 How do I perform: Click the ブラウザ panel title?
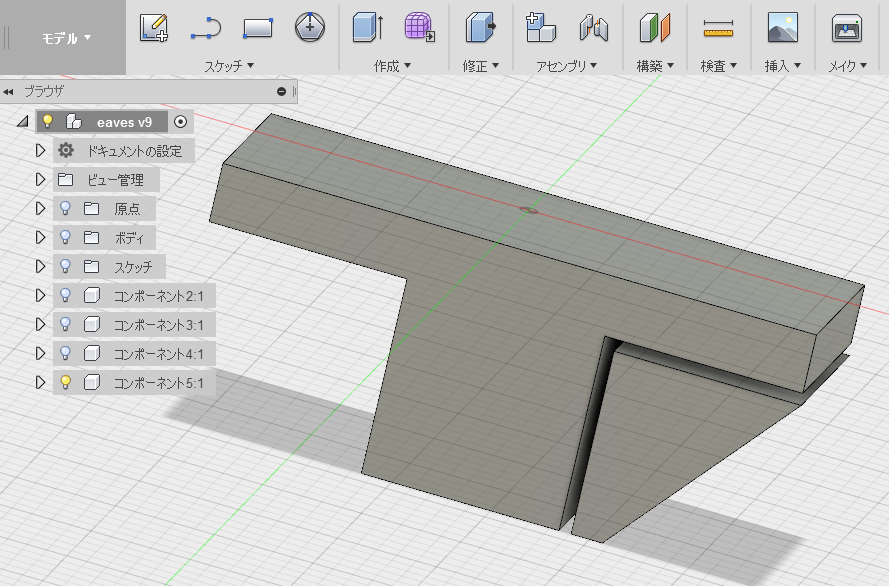44,91
